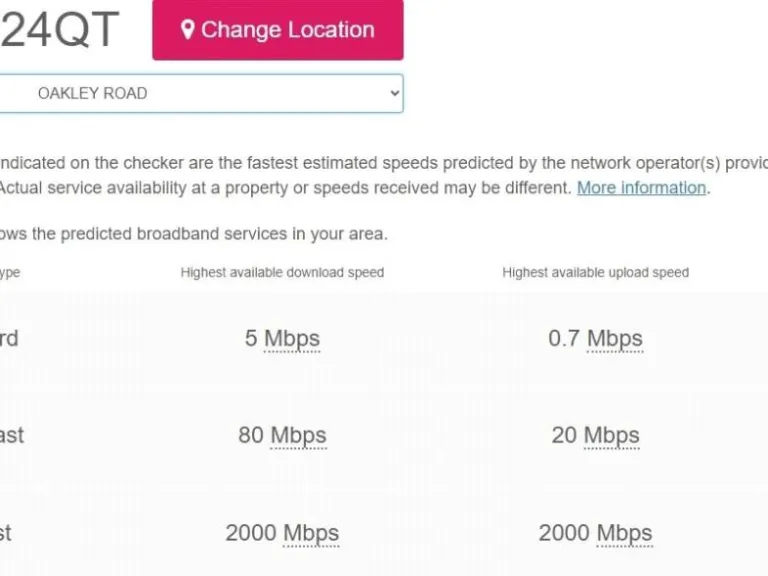Click the map pin icon on Change Location

pos(187,30)
